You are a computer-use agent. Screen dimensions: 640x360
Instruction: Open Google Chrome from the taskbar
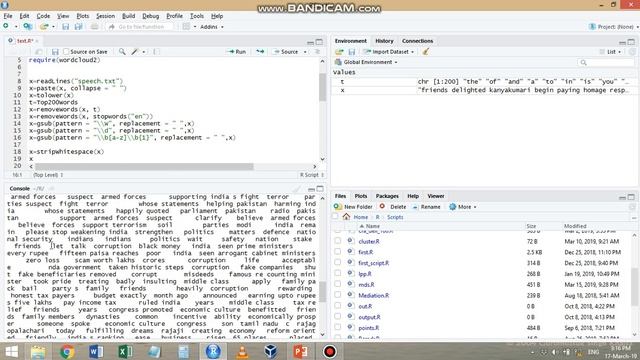pos(67,351)
